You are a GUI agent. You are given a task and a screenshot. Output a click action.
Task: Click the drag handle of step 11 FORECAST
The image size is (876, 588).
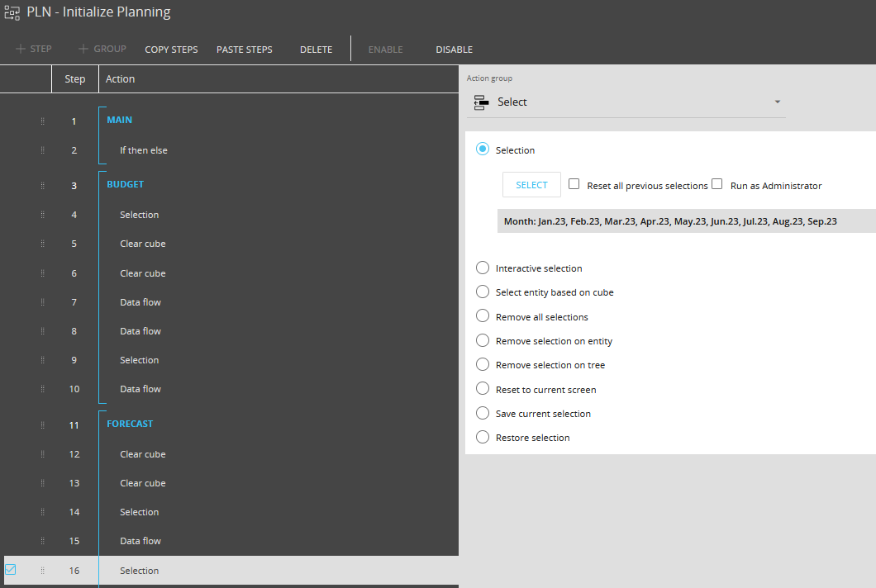coord(42,425)
